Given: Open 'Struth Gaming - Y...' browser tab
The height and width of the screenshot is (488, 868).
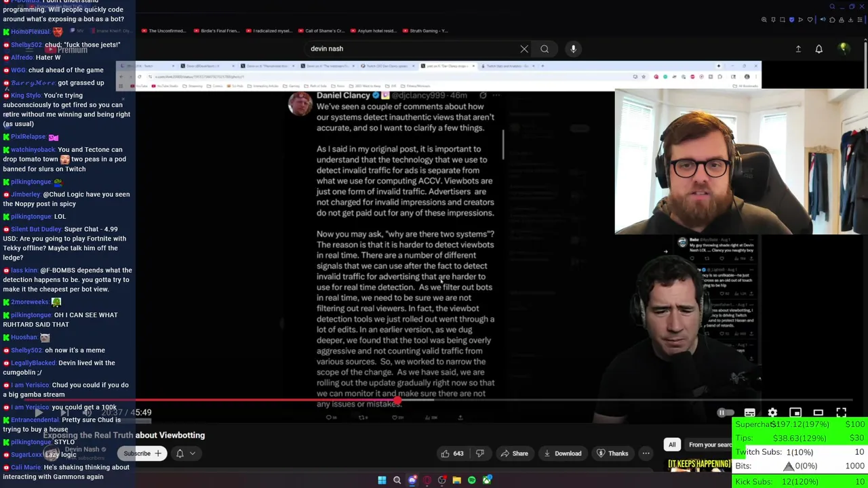Looking at the screenshot, I should pos(426,30).
